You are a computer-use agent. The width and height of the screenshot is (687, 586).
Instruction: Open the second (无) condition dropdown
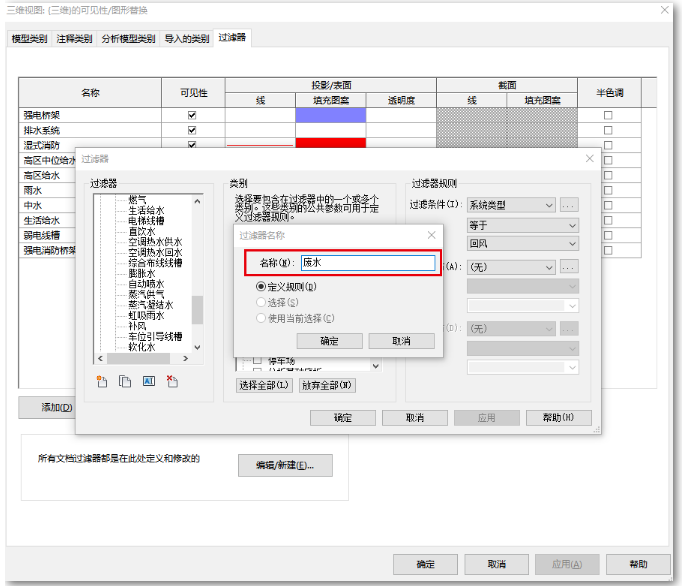[x=511, y=328]
